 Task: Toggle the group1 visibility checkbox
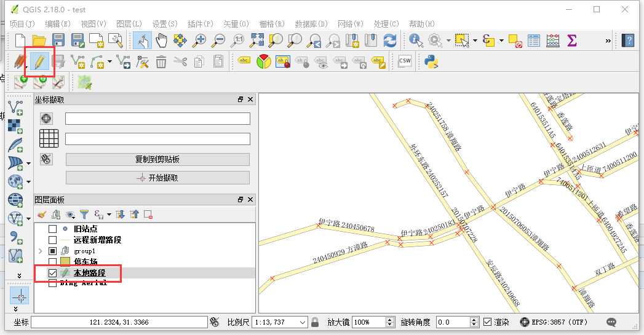coord(52,251)
